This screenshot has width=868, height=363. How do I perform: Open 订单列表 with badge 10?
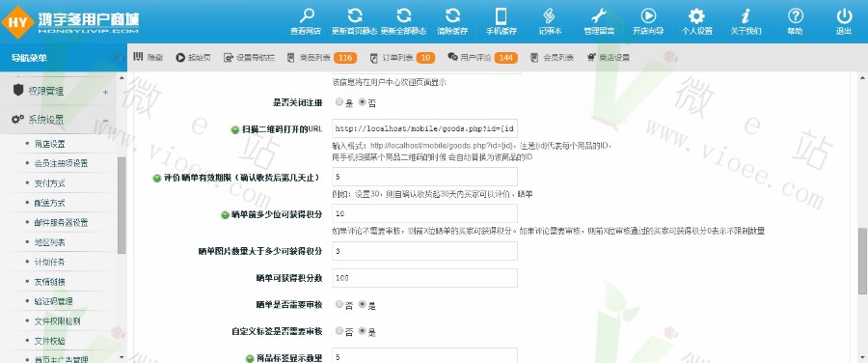click(401, 58)
